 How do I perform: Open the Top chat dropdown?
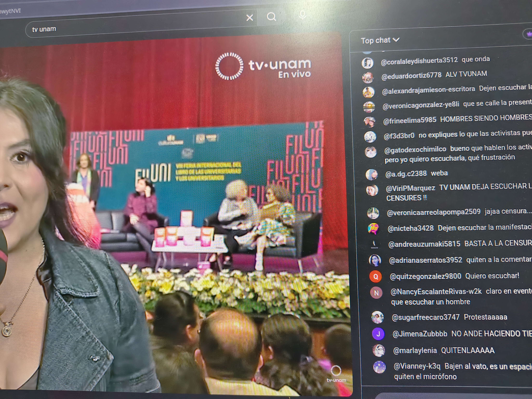380,40
